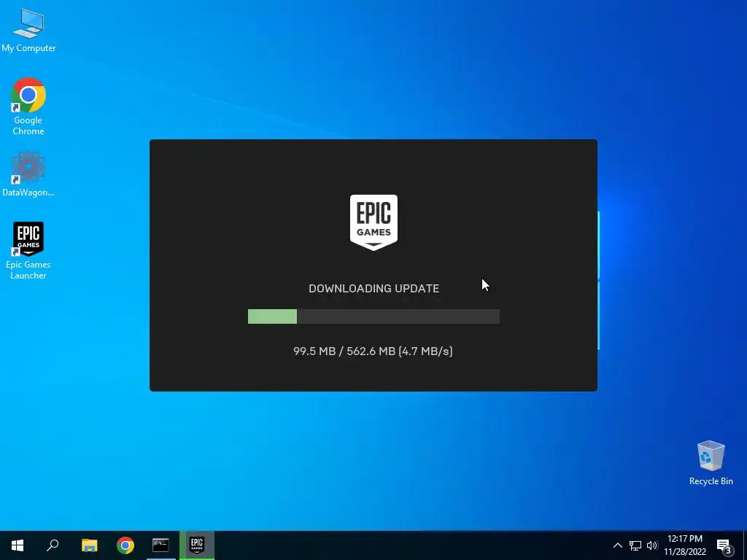Click the Show Desktop strip
747x560 pixels.
point(745,545)
